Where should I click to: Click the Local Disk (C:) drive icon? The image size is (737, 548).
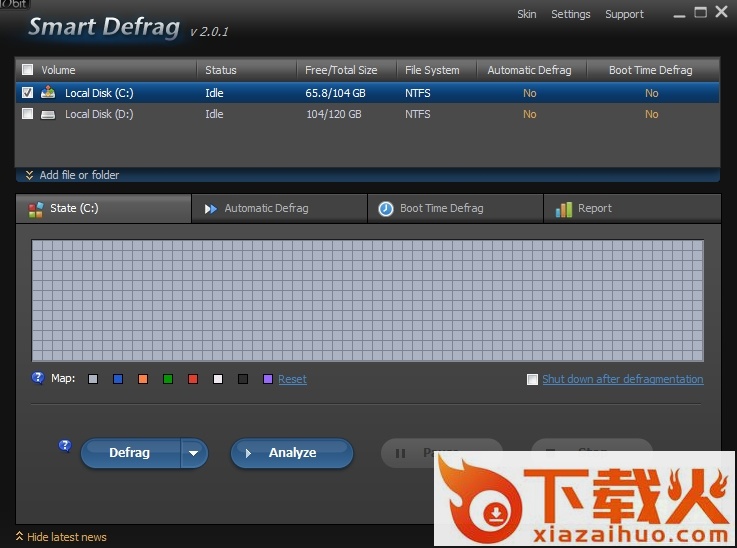tap(48, 93)
